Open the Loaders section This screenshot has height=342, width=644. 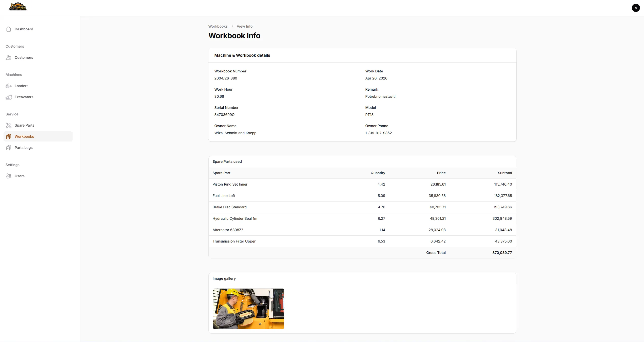[38, 86]
